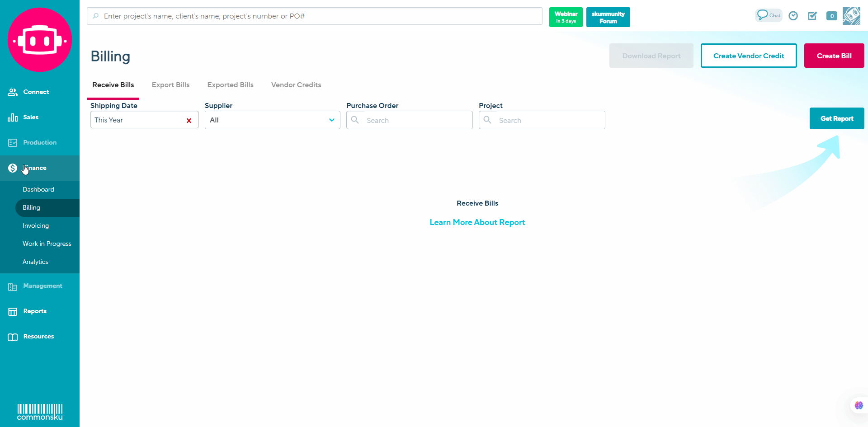Screen dimensions: 868x427
Task: Open Invoicing in Finance submenu
Action: (36, 226)
